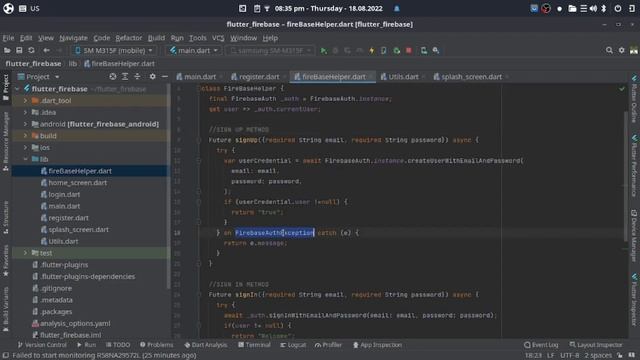Open Device Manager toolbar icon left of inspector

pos(424,51)
